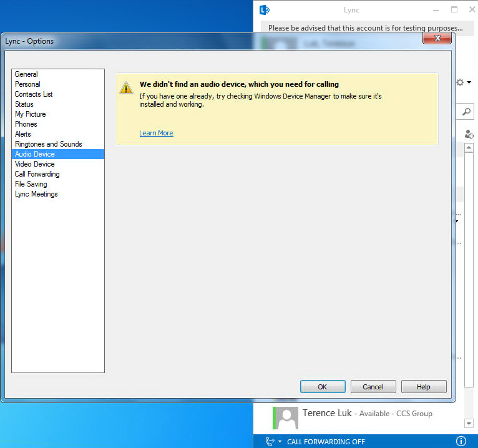Select Audio Device in options list

click(x=58, y=154)
